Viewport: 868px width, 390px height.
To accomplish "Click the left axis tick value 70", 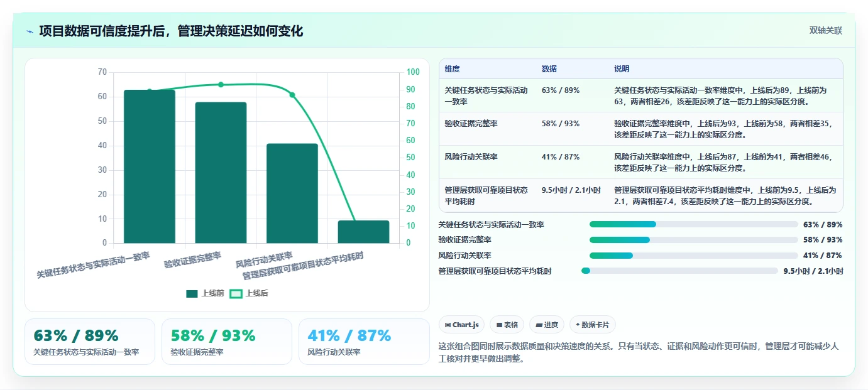I will (x=102, y=72).
